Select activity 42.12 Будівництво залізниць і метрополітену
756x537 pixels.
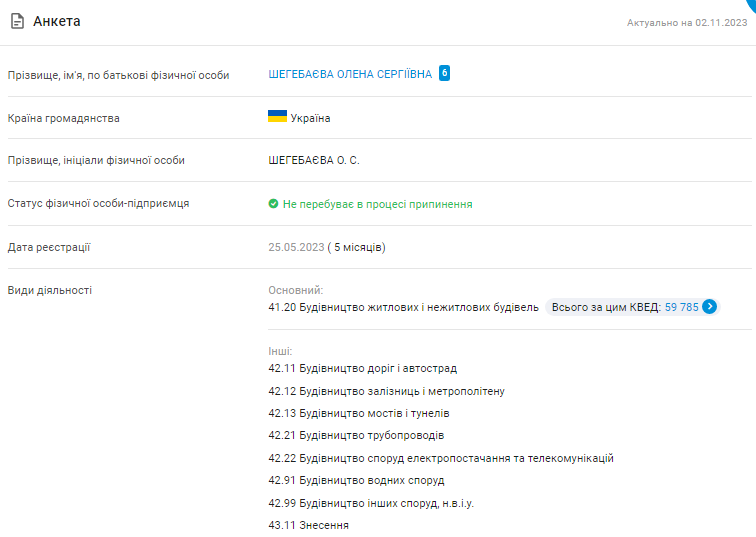pyautogui.click(x=386, y=391)
